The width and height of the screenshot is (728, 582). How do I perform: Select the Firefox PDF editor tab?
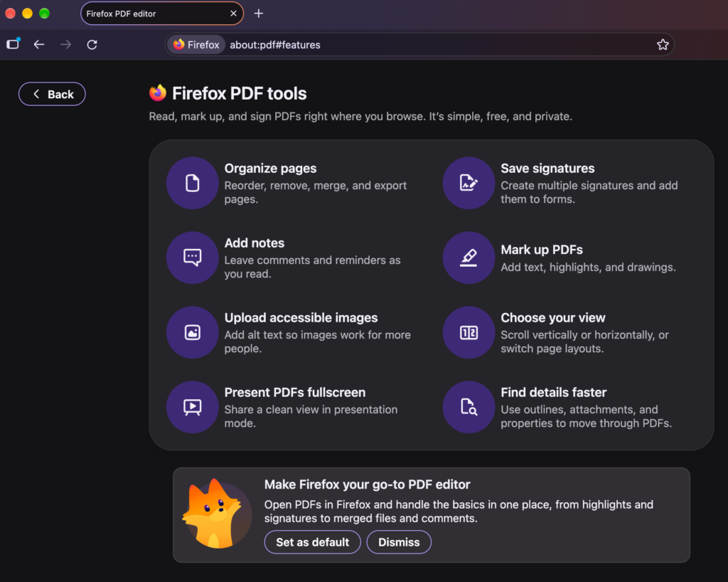(x=161, y=14)
